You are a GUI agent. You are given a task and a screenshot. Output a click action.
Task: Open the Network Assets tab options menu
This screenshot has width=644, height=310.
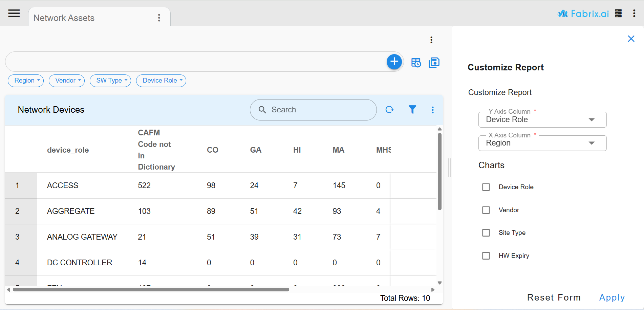pyautogui.click(x=159, y=18)
